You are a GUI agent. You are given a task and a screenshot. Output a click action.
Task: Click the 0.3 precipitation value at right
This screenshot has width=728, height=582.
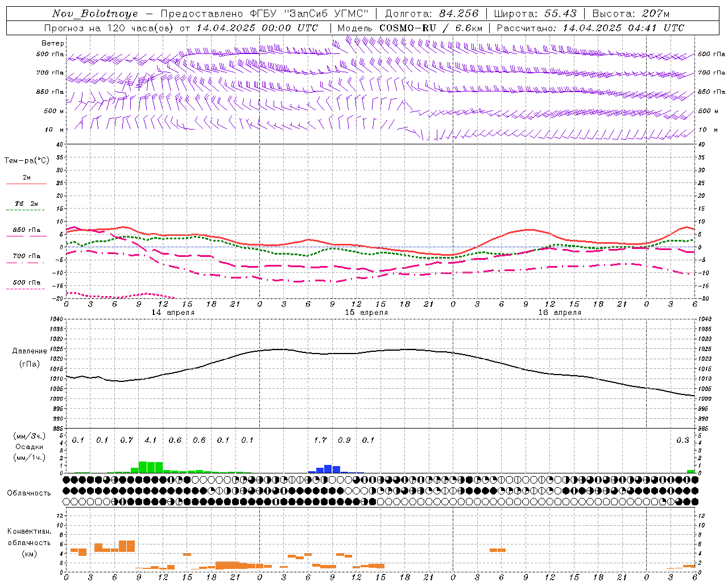coord(682,440)
